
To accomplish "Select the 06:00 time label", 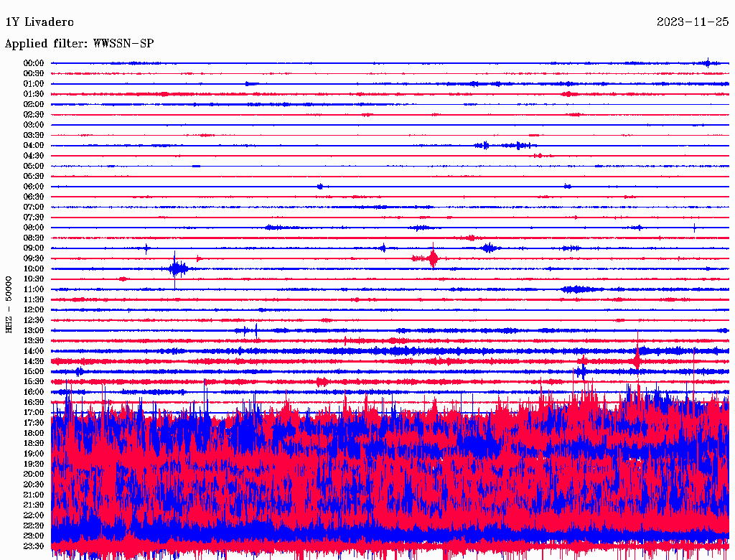I will (33, 186).
